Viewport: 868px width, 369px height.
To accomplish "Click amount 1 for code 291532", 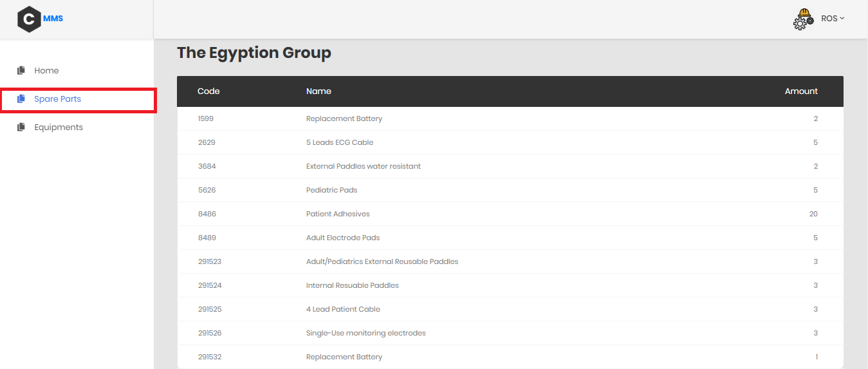I will (x=817, y=357).
